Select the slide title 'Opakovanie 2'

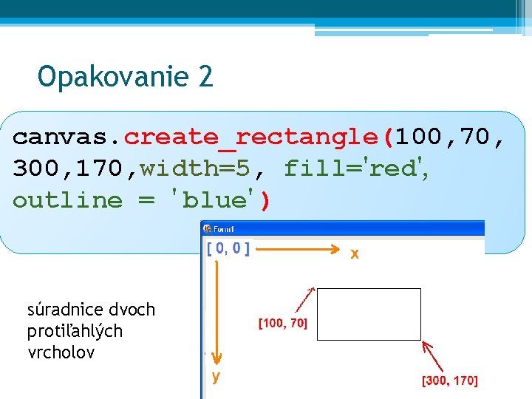125,76
